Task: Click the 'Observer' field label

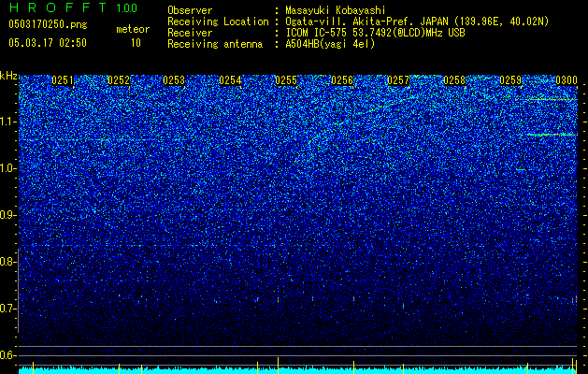Action: coord(190,10)
